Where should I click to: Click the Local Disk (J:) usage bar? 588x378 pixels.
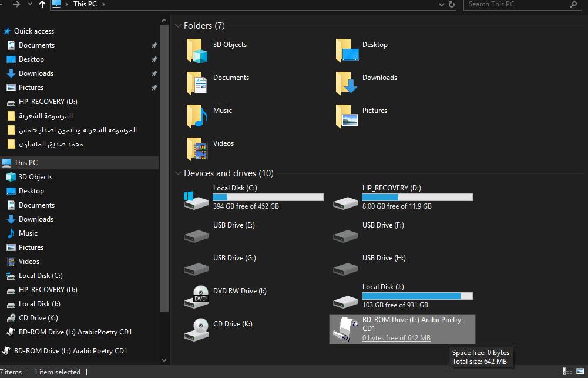pos(417,296)
